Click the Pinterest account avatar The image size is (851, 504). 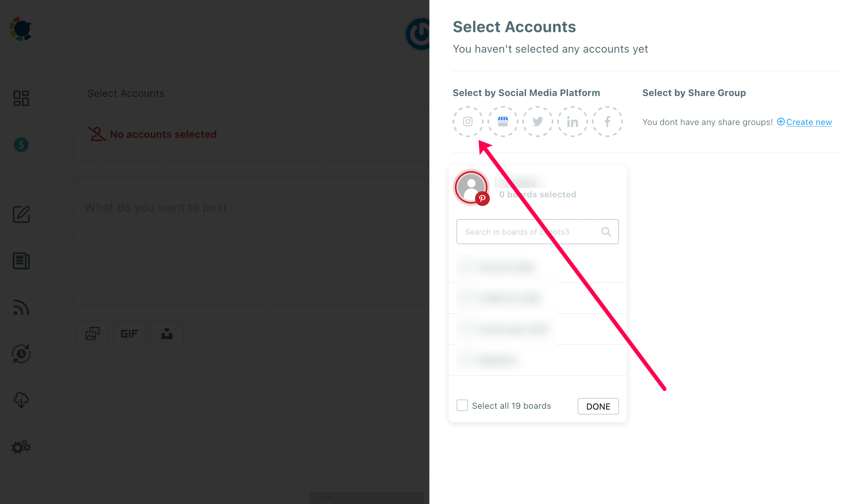pyautogui.click(x=471, y=188)
